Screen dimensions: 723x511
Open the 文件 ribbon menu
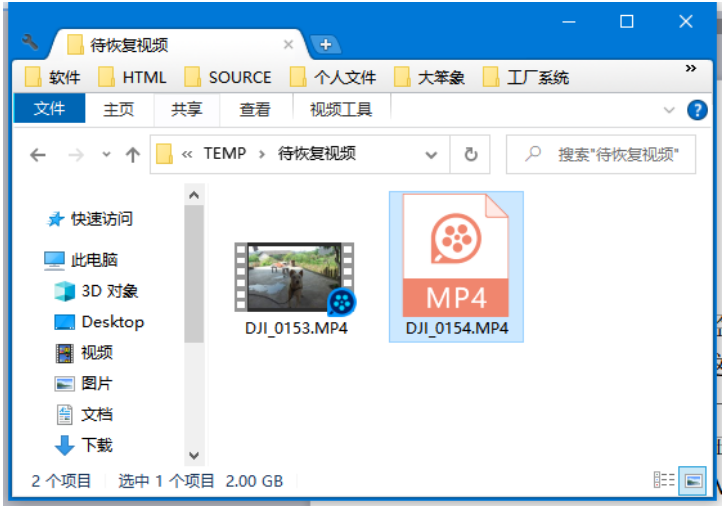click(49, 108)
